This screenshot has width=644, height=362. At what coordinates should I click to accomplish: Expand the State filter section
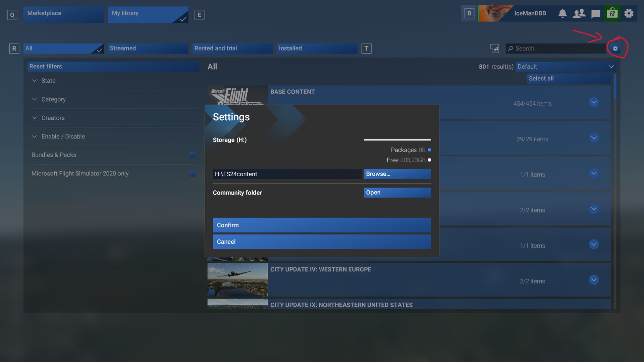pos(113,81)
